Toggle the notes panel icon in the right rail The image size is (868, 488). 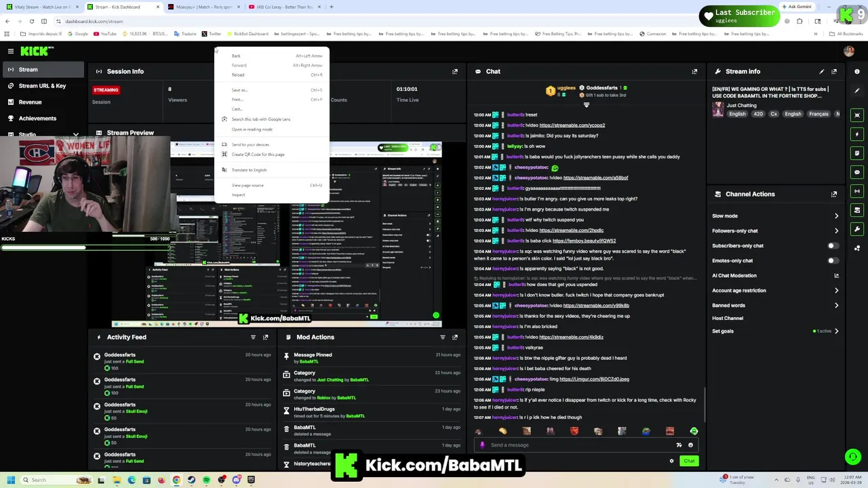tap(857, 153)
